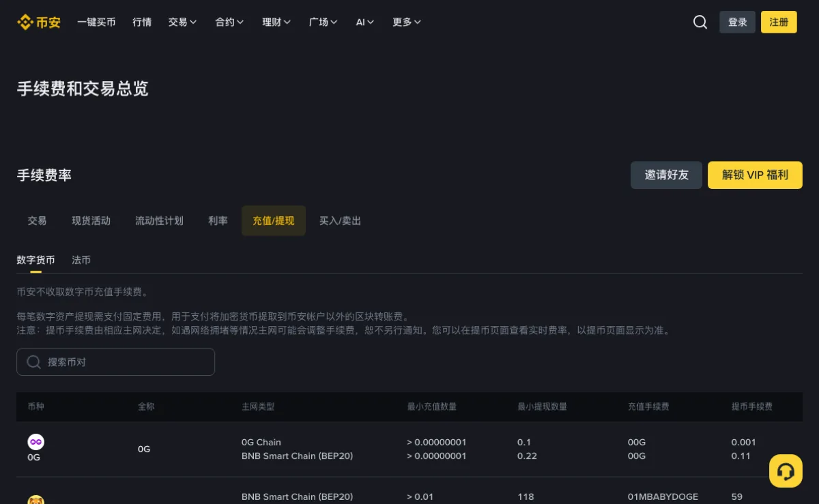Switch to the 利率 tab
819x504 pixels.
[218, 221]
